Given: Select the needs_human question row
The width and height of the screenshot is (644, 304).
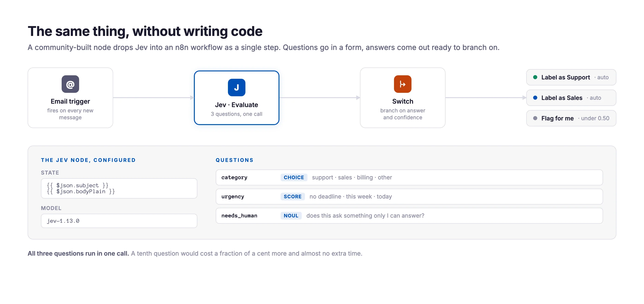Looking at the screenshot, I should click(409, 216).
